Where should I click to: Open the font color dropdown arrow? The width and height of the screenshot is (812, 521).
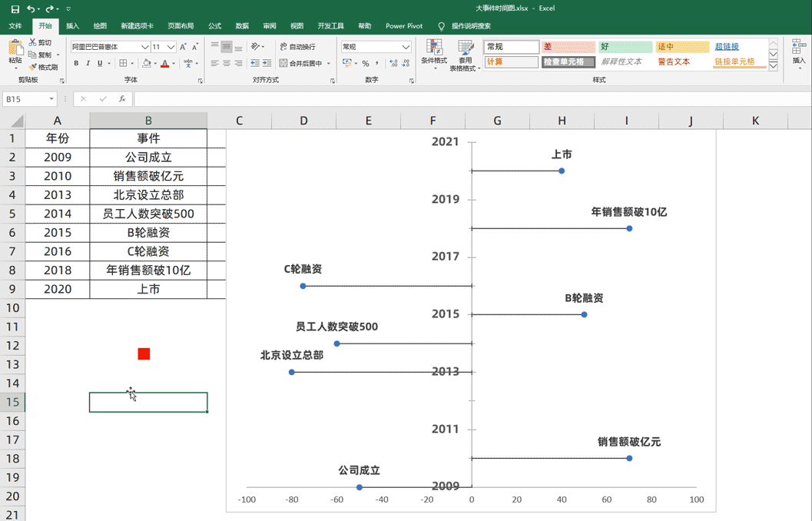(x=174, y=63)
